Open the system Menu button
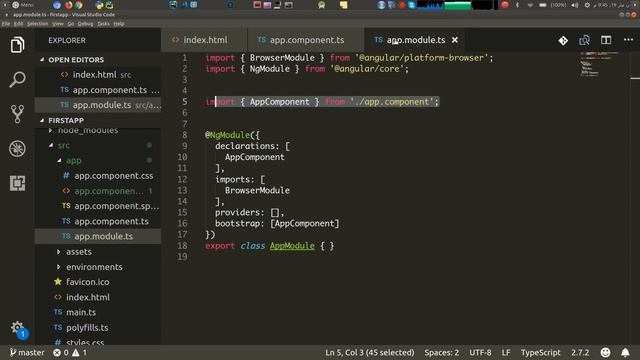640x360 pixels. tap(23, 5)
